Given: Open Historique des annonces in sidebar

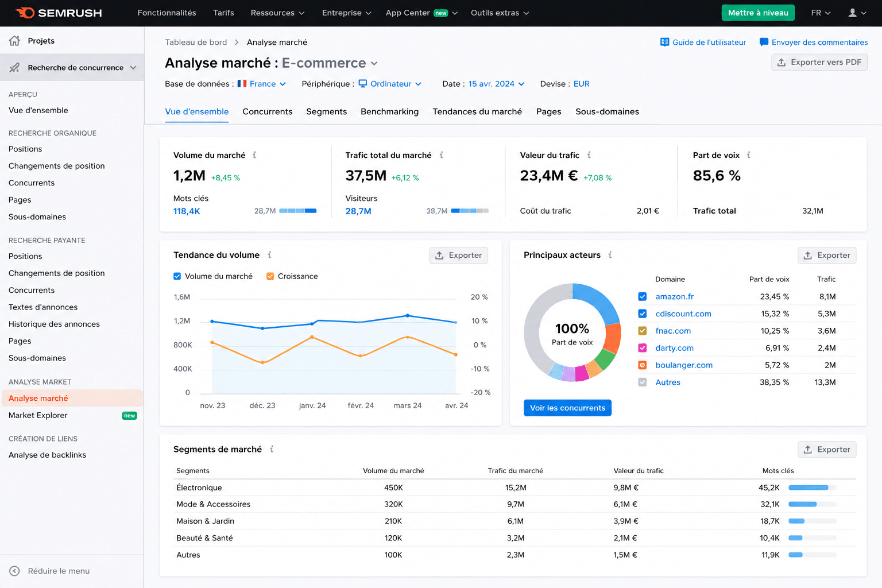Looking at the screenshot, I should 54,324.
